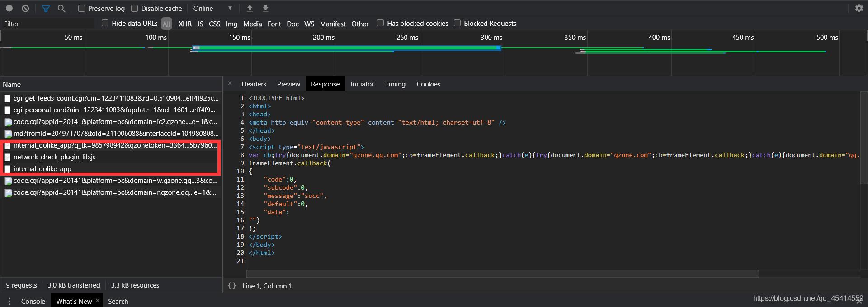Image resolution: width=868 pixels, height=307 pixels.
Task: Open the Online throttling dropdown
Action: click(212, 8)
